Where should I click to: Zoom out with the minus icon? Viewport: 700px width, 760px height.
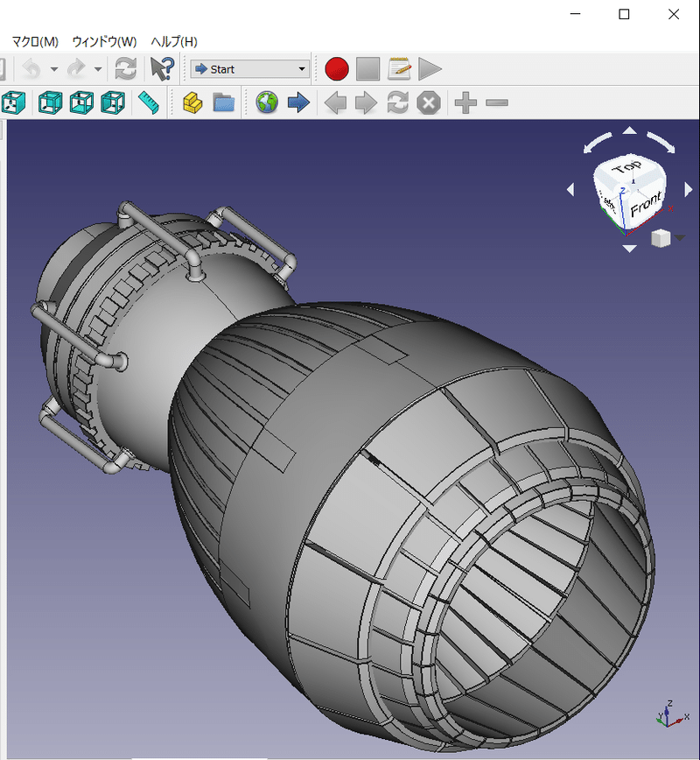tap(496, 102)
